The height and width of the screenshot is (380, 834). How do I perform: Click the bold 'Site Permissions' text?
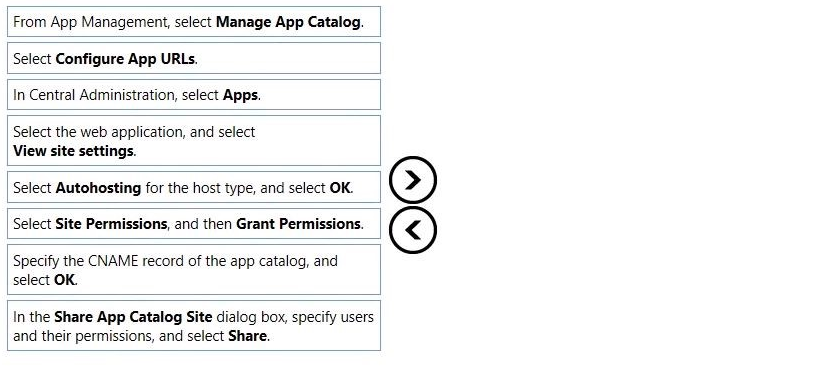[x=111, y=224]
